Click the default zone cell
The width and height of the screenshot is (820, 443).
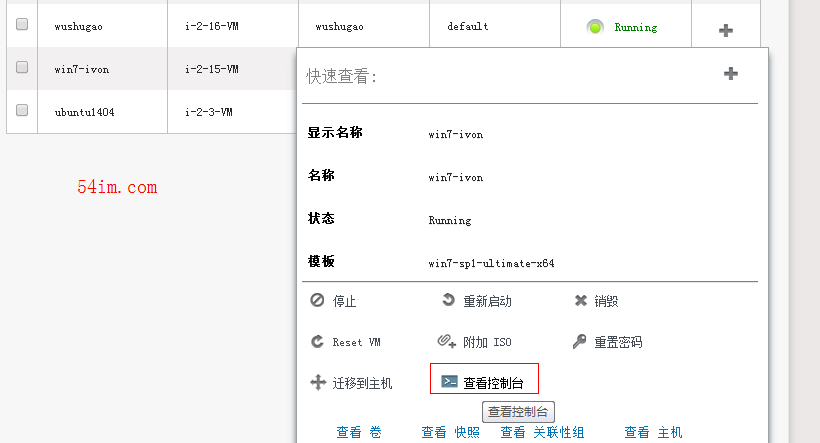click(x=468, y=26)
